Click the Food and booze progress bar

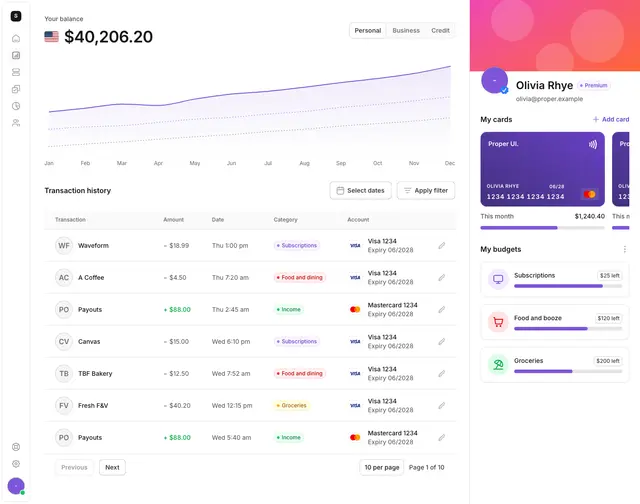(x=568, y=329)
